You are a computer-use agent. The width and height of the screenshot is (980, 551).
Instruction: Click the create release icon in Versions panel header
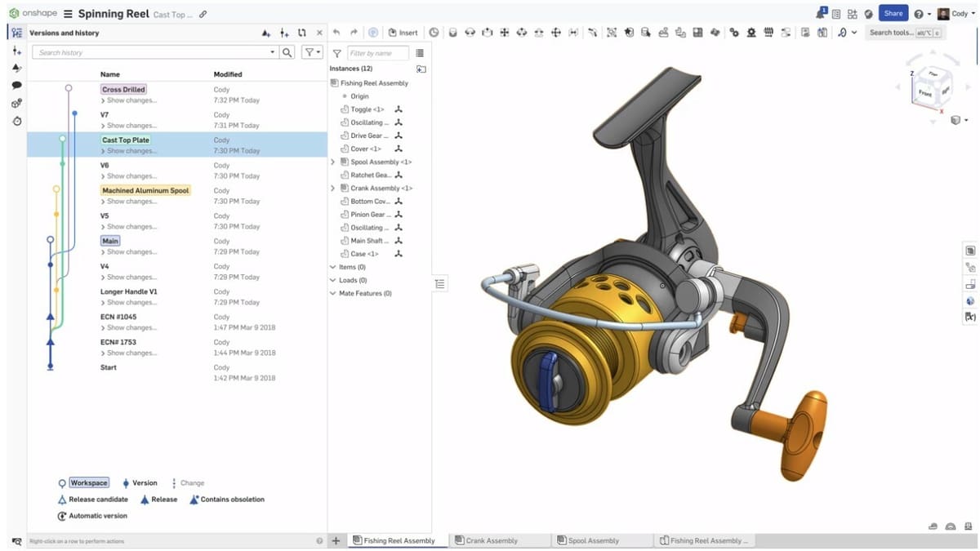tap(266, 33)
